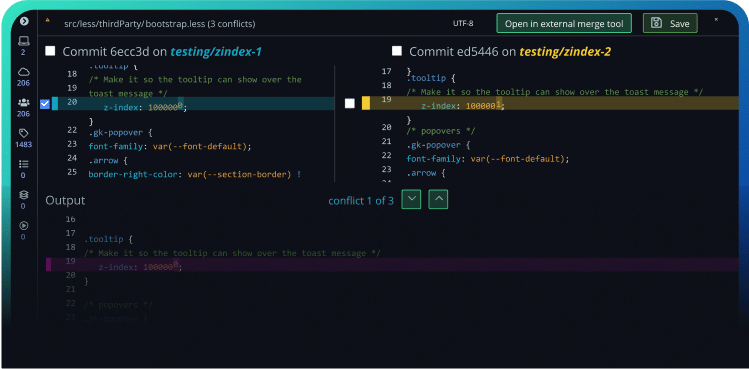
Task: Click Open in external merge tool
Action: (564, 23)
